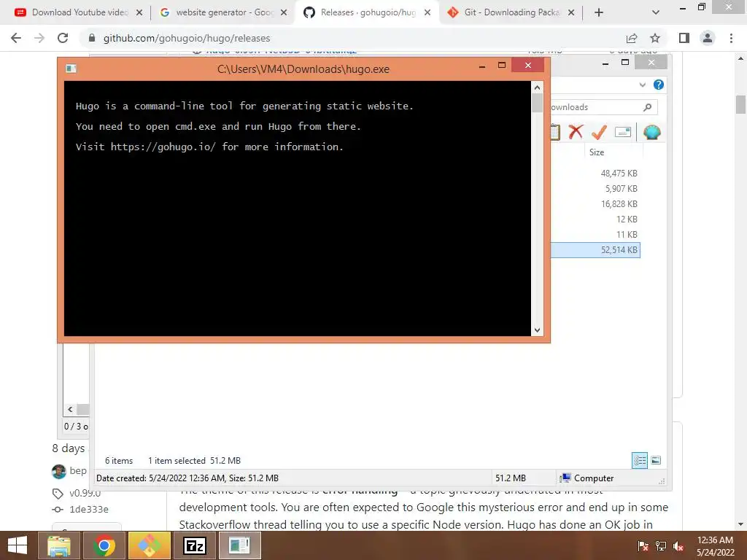Image resolution: width=747 pixels, height=560 pixels.
Task: Open 7-Zip from taskbar
Action: coord(194,545)
